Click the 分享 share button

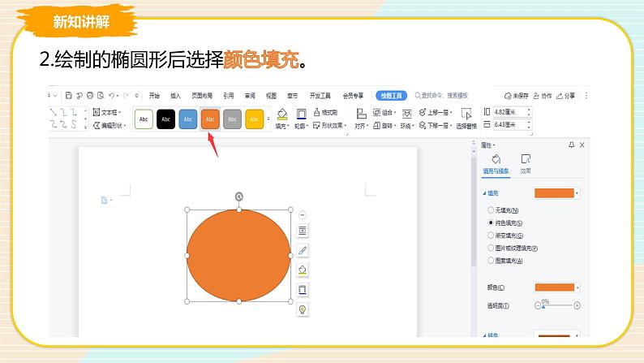coord(565,95)
